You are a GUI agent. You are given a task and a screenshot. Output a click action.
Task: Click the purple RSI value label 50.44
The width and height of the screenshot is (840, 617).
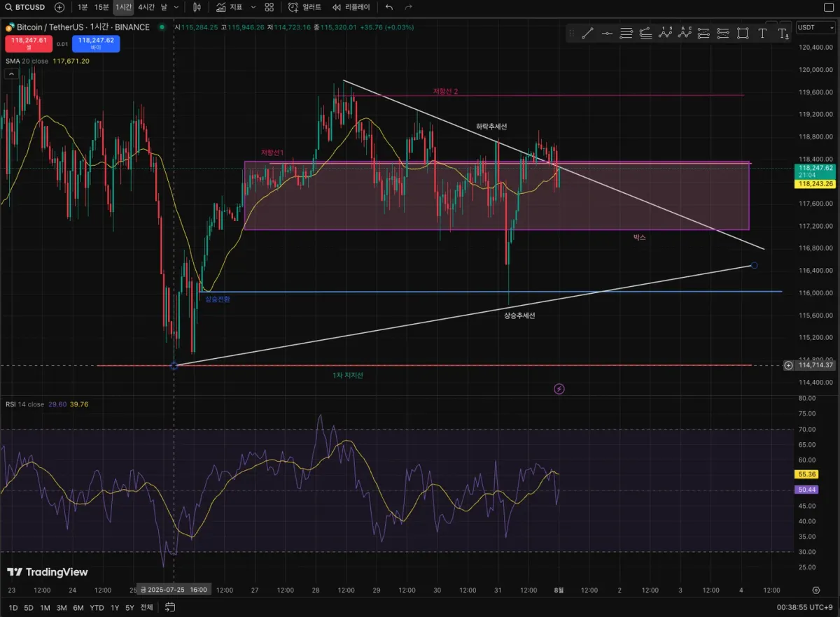point(807,490)
